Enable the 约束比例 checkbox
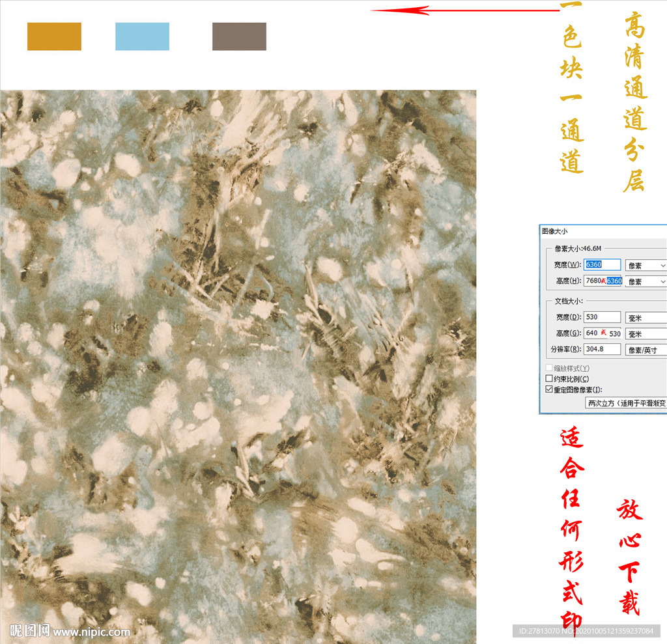The width and height of the screenshot is (667, 644). (x=549, y=378)
